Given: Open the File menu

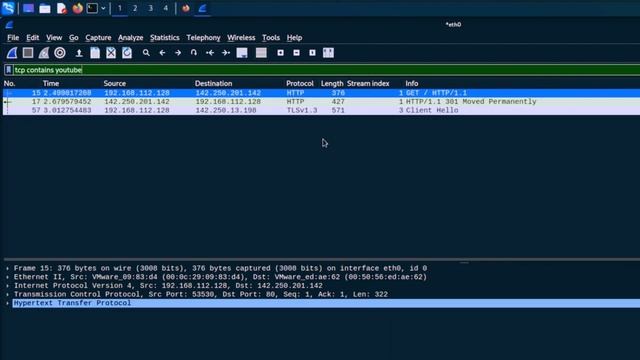Looking at the screenshot, I should click(13, 38).
